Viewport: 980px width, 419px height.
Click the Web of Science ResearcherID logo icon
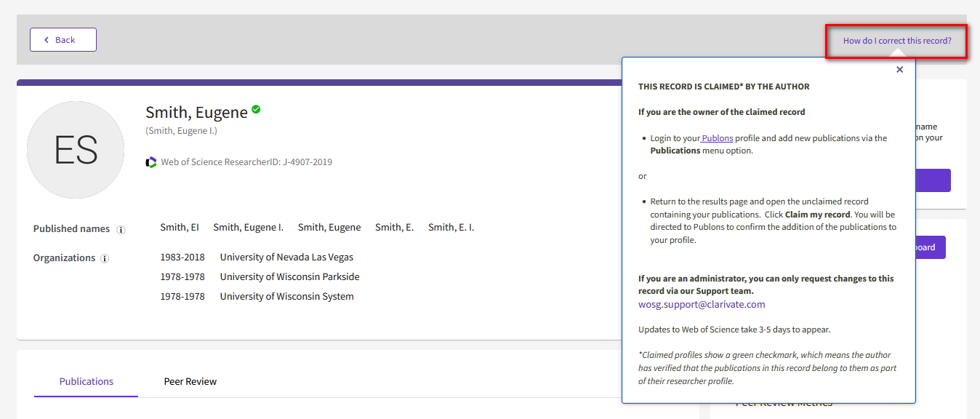point(151,161)
